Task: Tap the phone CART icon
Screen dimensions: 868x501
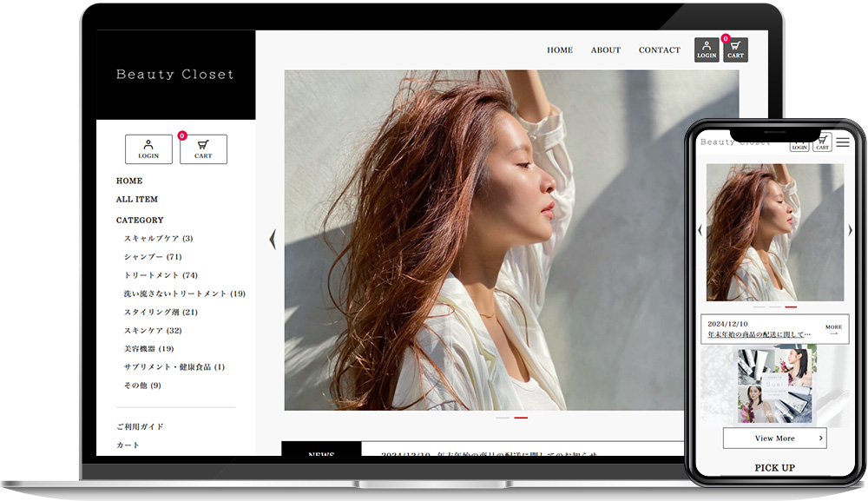Action: tap(822, 142)
